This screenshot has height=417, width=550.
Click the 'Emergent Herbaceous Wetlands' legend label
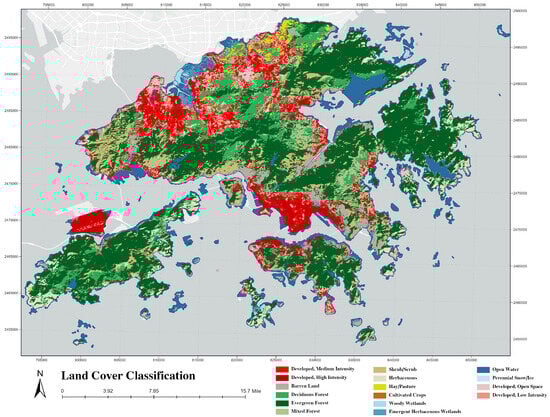tap(425, 411)
